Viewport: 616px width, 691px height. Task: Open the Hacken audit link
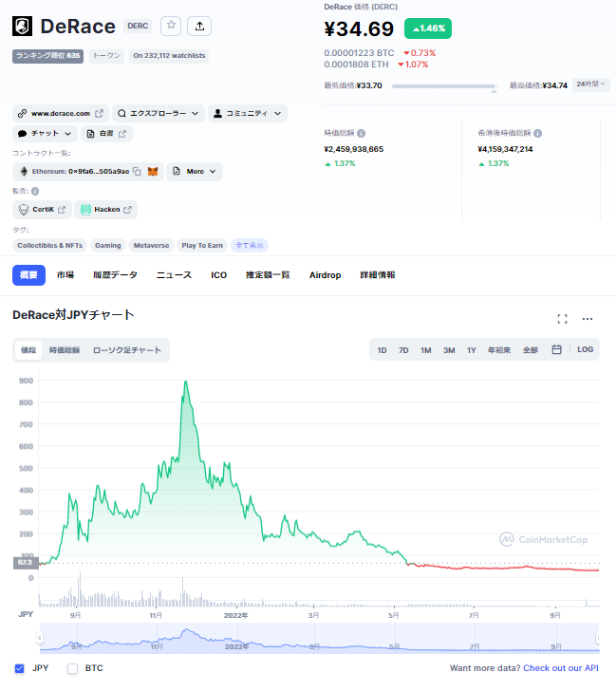click(x=105, y=210)
